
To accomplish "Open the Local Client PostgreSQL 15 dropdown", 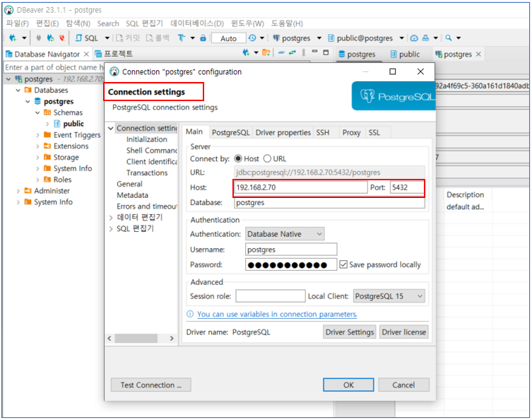I will pyautogui.click(x=389, y=296).
